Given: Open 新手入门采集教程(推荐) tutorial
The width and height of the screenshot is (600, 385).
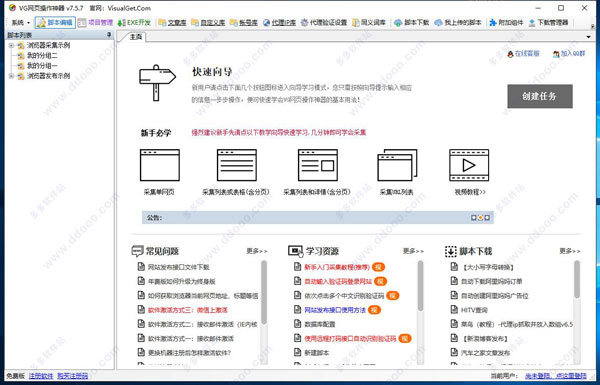Looking at the screenshot, I should click(x=337, y=267).
